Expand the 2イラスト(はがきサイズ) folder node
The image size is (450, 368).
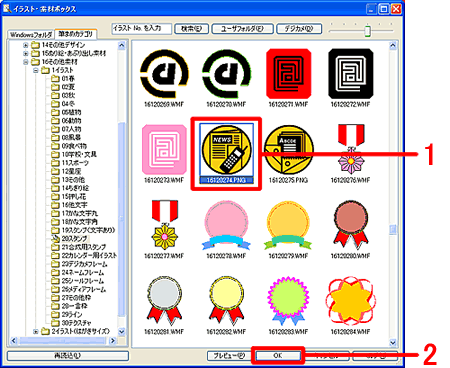pyautogui.click(x=36, y=332)
